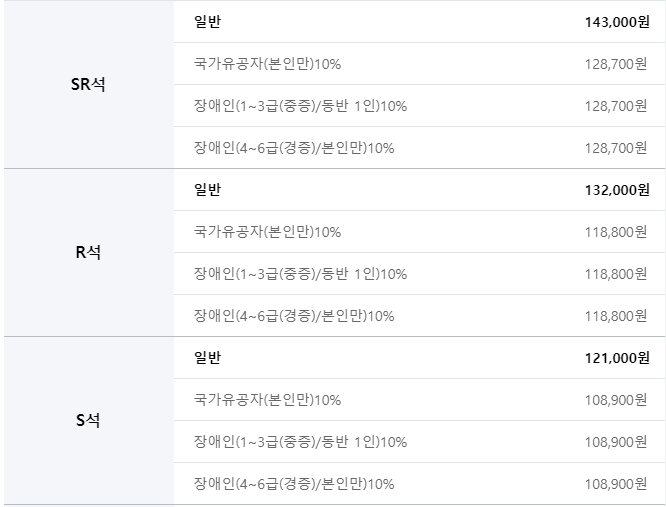Click the SR석 일반 price row
This screenshot has height=507, width=666.
click(x=419, y=22)
